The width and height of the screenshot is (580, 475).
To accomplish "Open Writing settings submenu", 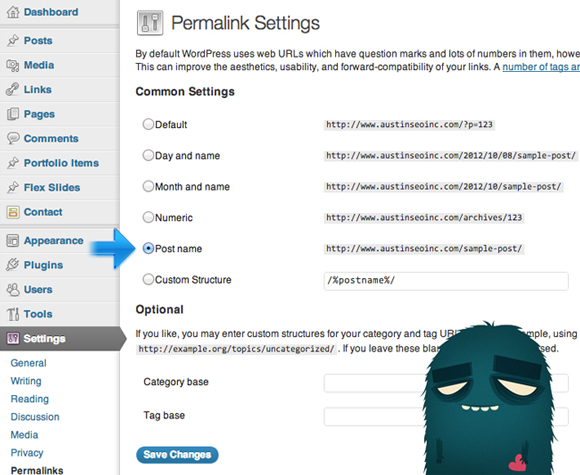I will click(26, 381).
